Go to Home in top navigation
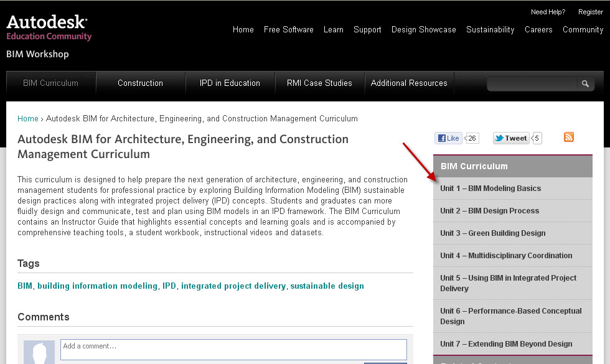This screenshot has height=364, width=610. click(x=243, y=30)
